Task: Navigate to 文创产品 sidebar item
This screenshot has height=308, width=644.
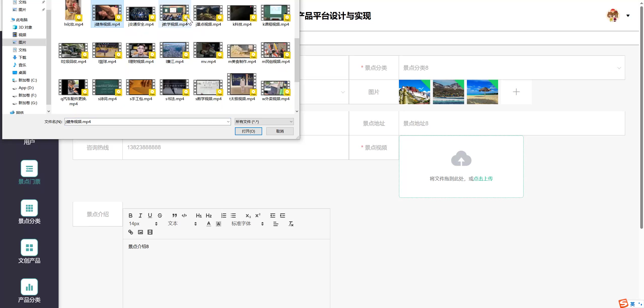Action: pos(29,252)
